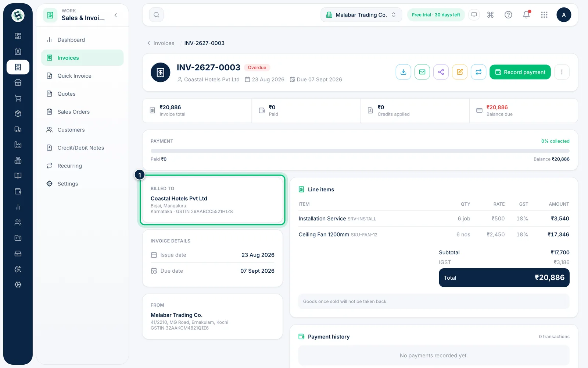Viewport: 588px width, 368px height.
Task: Click the Total ₹20,886 bar
Action: click(x=504, y=278)
